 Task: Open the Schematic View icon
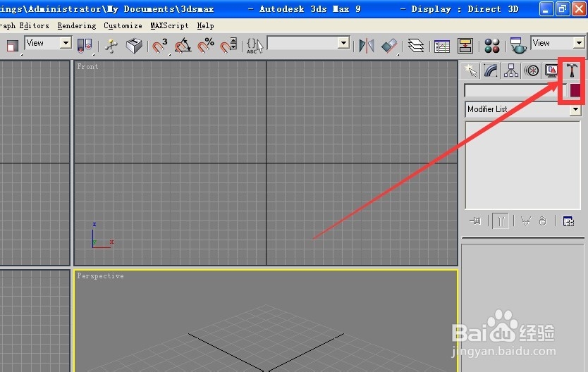465,46
